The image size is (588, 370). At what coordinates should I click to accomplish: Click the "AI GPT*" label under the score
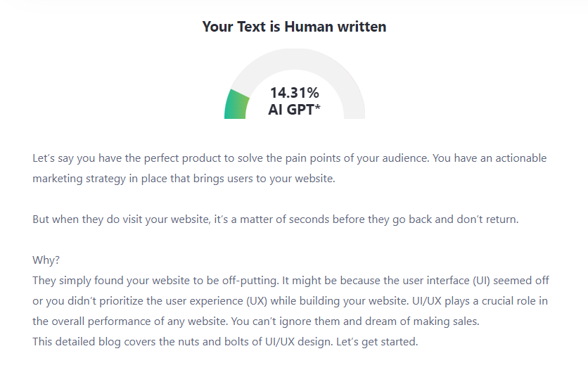(294, 110)
